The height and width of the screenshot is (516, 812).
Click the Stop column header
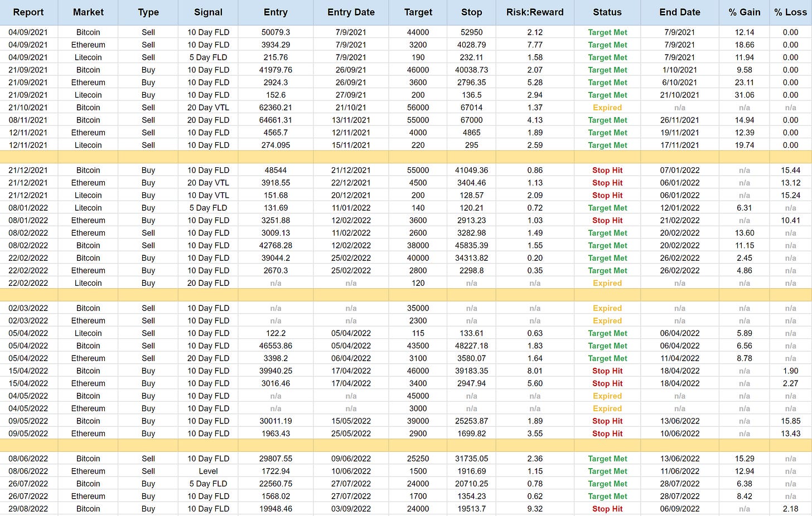[x=471, y=12]
